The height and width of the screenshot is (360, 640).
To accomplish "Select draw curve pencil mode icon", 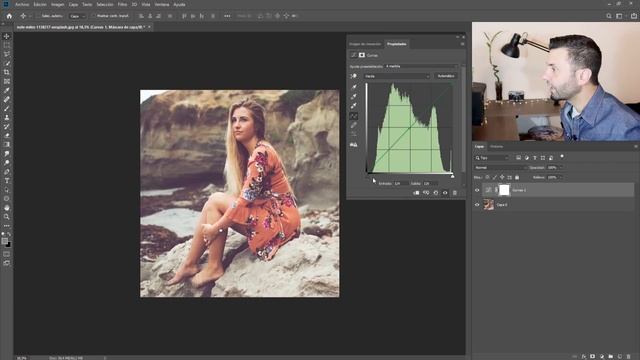I will click(x=354, y=125).
